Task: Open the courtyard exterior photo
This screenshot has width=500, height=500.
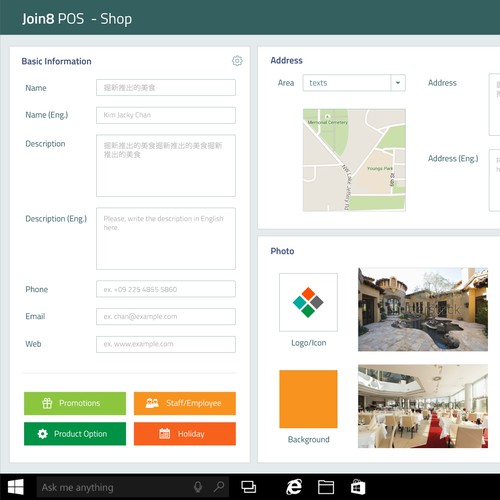Action: [x=423, y=309]
